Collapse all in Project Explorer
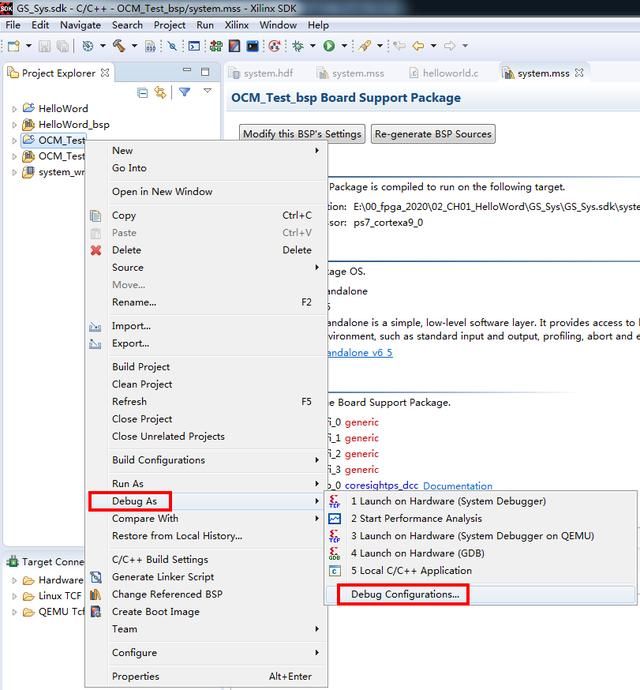Image resolution: width=640 pixels, height=690 pixels. (x=143, y=92)
